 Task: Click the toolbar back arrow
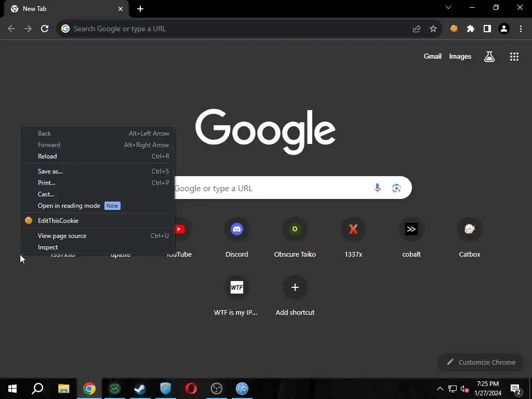tap(11, 29)
